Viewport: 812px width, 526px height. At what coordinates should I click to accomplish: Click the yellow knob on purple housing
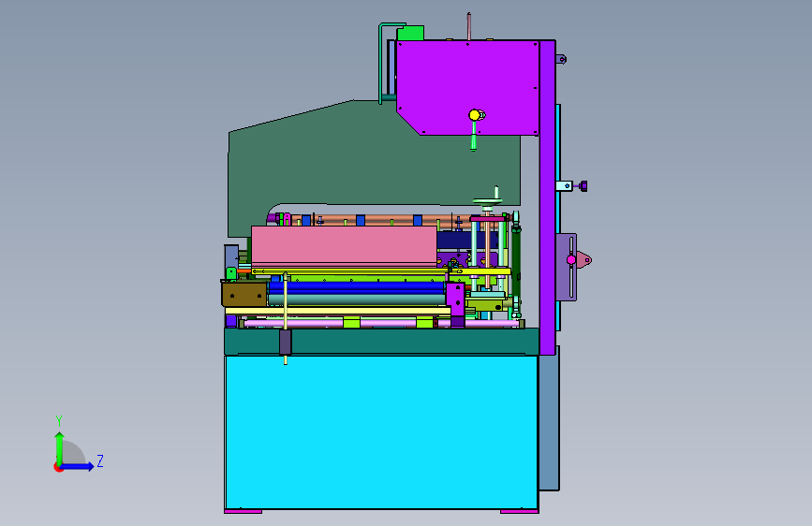click(x=474, y=115)
